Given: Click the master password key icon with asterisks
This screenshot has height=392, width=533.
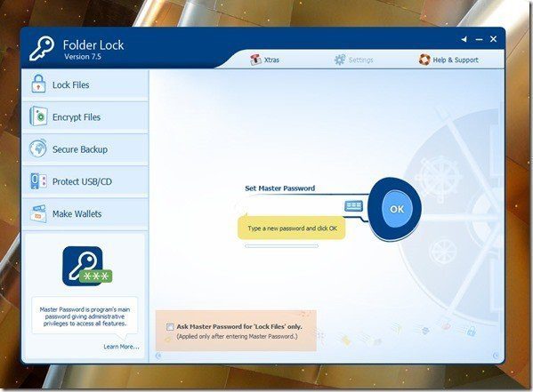Looking at the screenshot, I should pos(87,266).
